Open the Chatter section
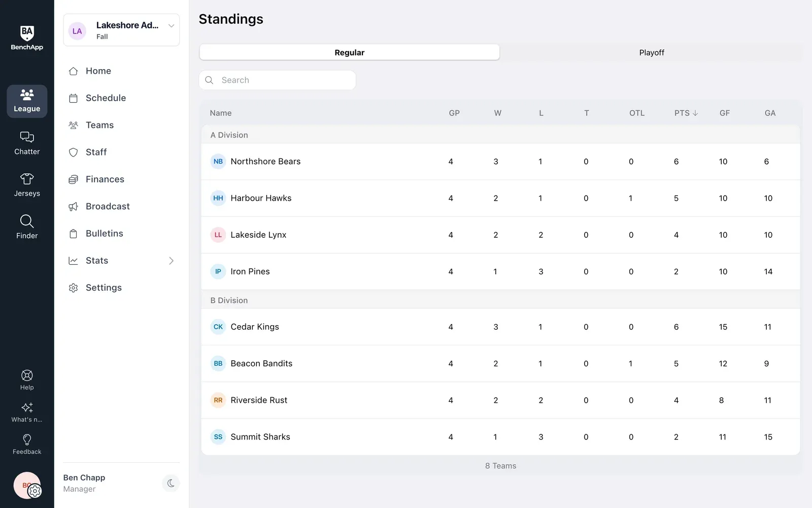This screenshot has width=812, height=508. (x=27, y=143)
